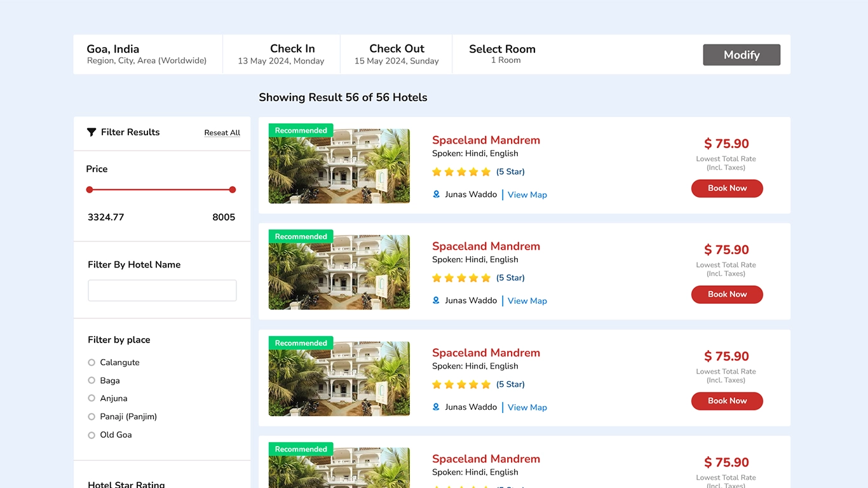868x488 pixels.
Task: Click the location pin icon for Junas Waddo
Action: click(437, 194)
